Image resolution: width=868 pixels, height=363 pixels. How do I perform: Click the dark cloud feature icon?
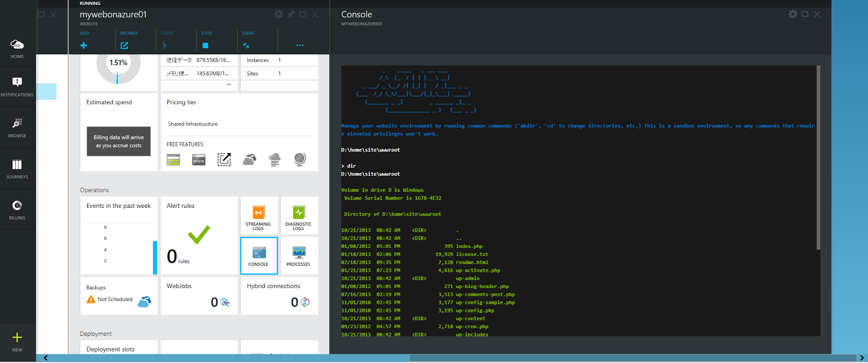point(250,160)
